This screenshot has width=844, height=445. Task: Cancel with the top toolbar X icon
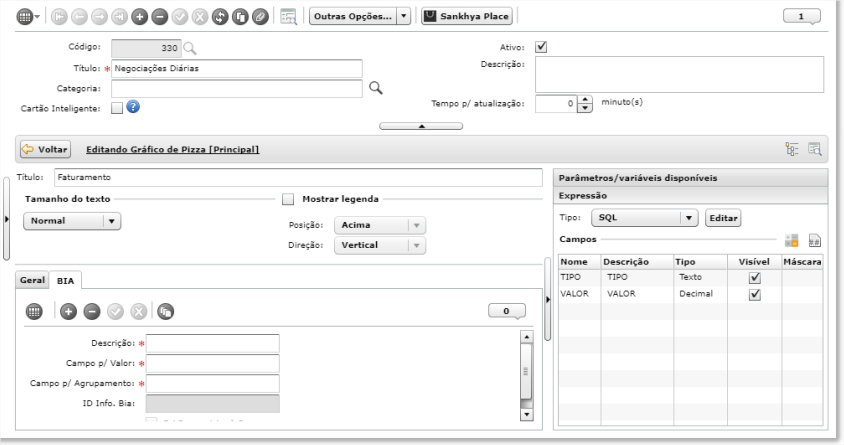point(200,17)
